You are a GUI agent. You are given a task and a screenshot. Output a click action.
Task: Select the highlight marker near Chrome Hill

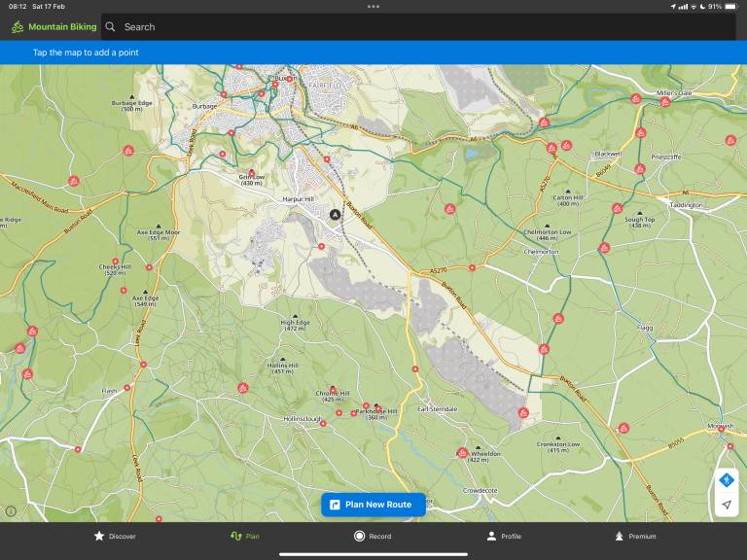(x=333, y=389)
